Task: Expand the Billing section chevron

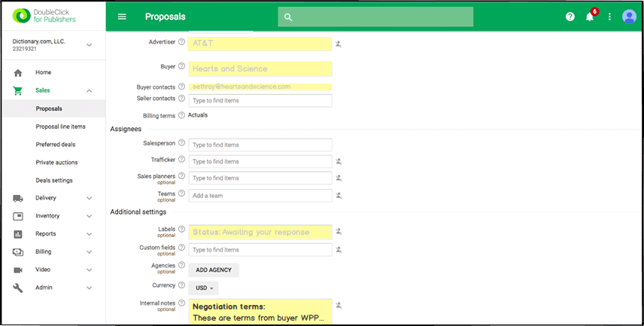Action: point(89,252)
